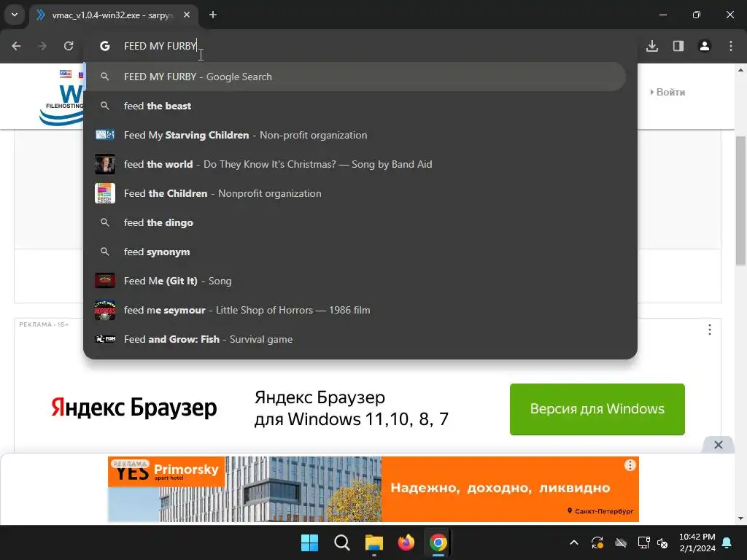Open ad options three-dot menu for Яндекс ad
The image size is (747, 560).
709,330
